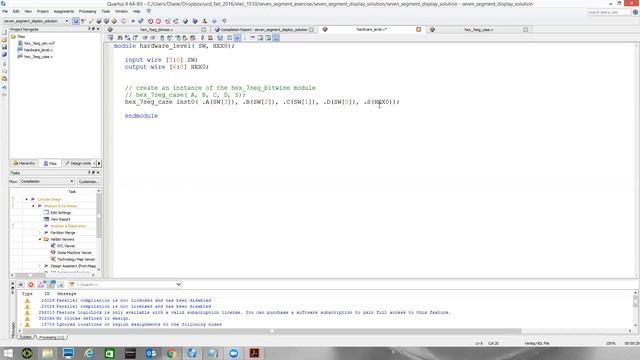The height and width of the screenshot is (360, 640).
Task: Select Edit Settings task
Action: point(57,213)
